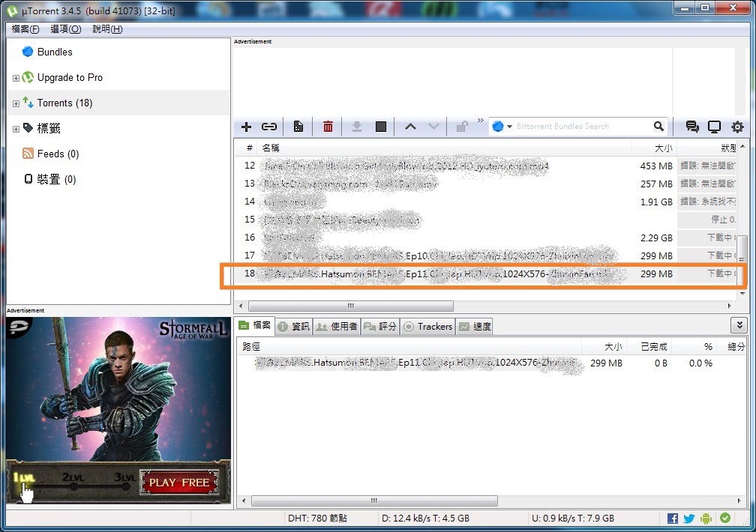756x532 pixels.
Task: Switch to the Trackers tab
Action: [x=428, y=327]
